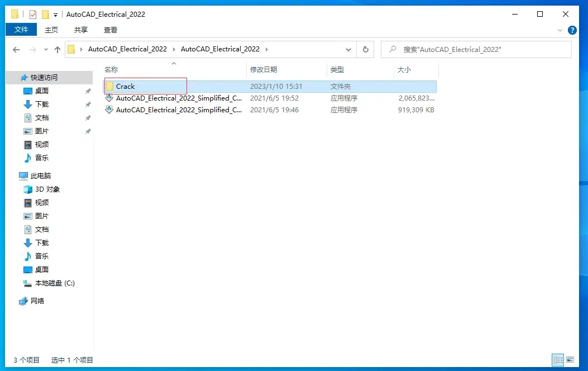
Task: Open 音乐 under 此电脑
Action: point(42,256)
